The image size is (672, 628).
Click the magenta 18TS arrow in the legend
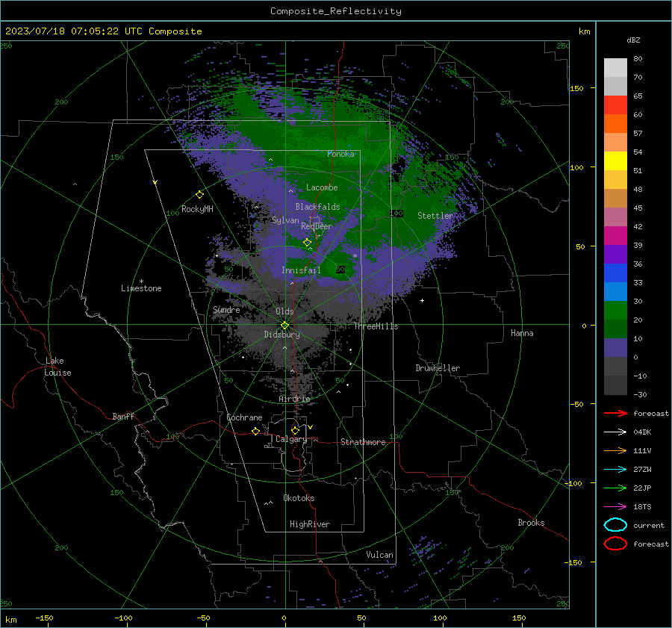(615, 507)
